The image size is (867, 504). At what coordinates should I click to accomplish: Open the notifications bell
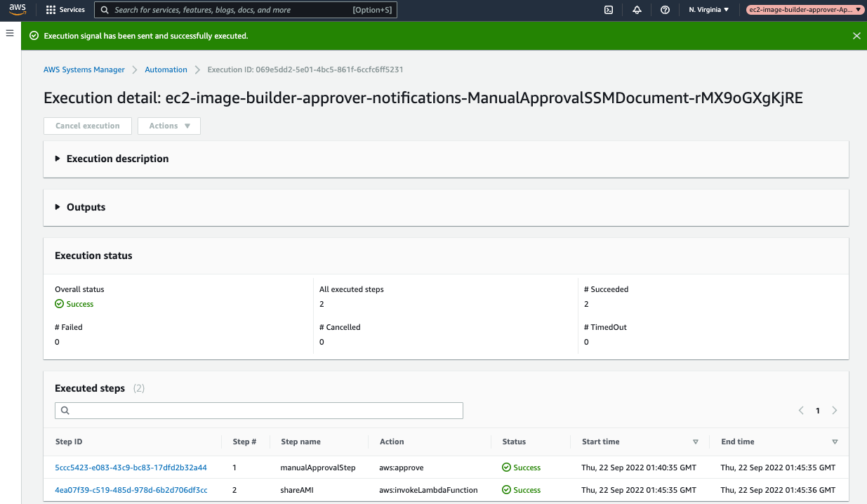(637, 10)
